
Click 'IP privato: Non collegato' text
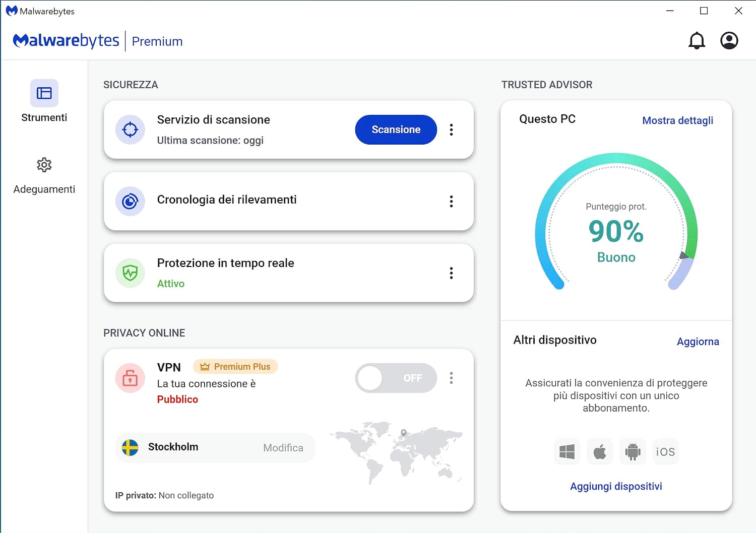coord(164,495)
